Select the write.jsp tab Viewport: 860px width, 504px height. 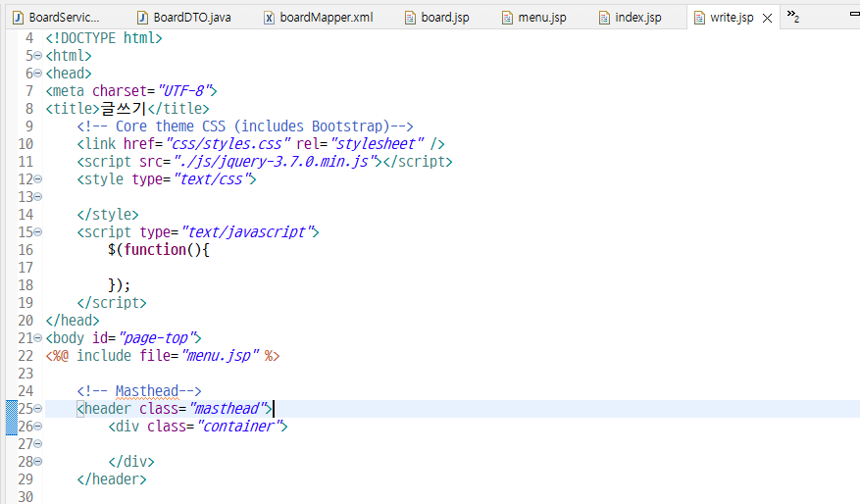pos(732,18)
